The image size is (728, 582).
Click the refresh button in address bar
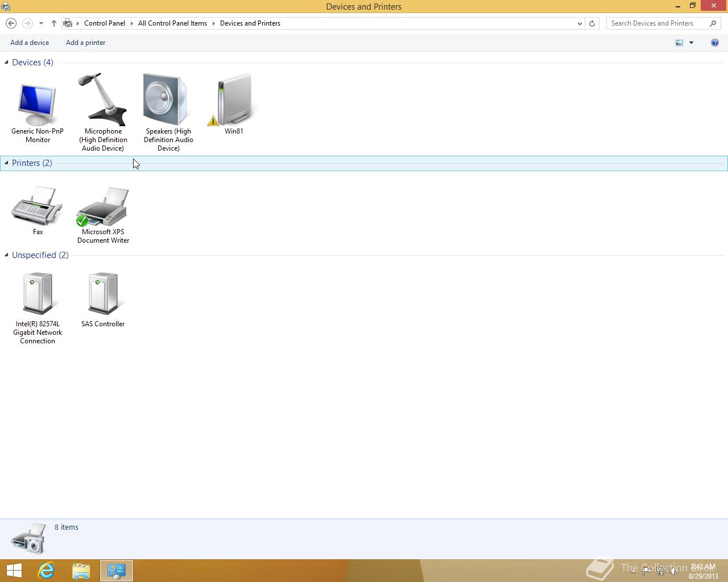592,23
